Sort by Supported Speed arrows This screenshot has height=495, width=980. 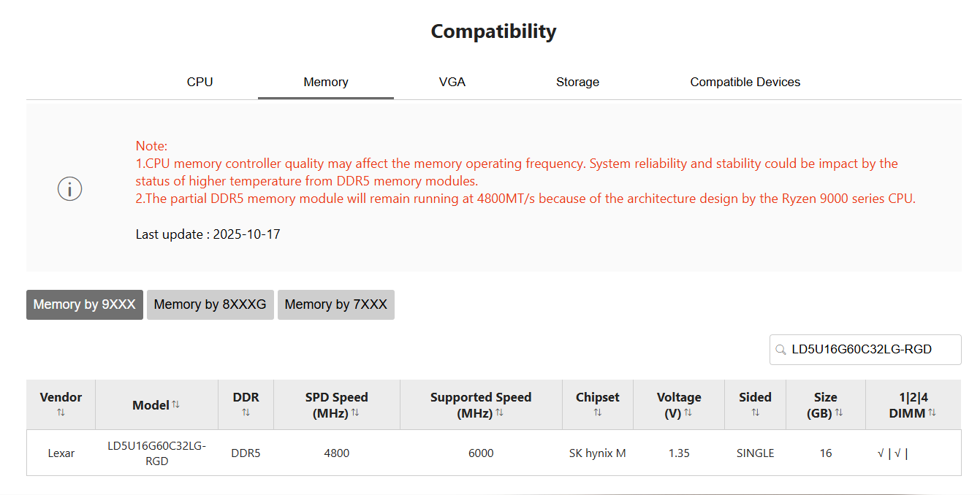click(499, 412)
